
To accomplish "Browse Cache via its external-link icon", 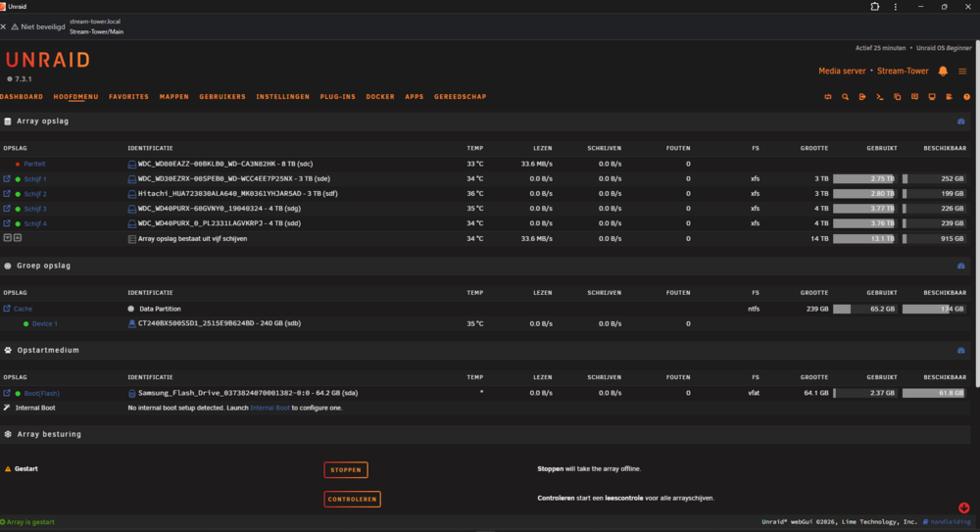I will (7, 309).
